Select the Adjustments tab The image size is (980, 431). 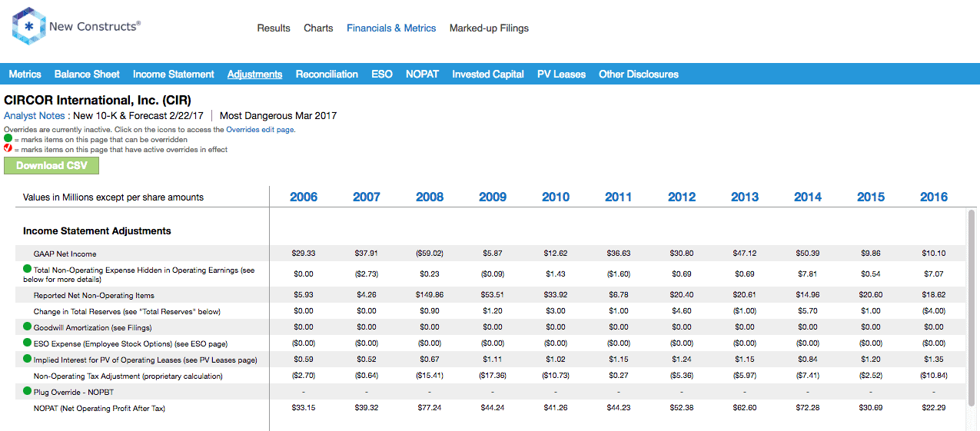[254, 75]
